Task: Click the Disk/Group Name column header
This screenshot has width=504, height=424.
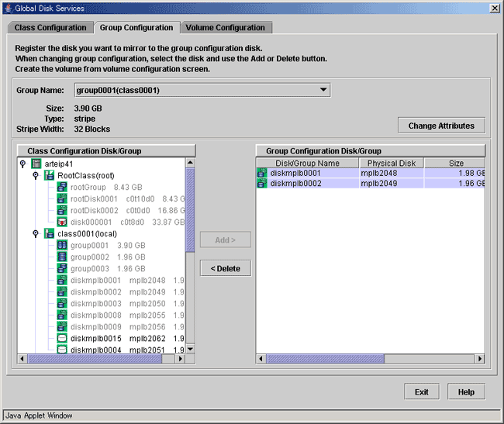Action: click(x=307, y=163)
